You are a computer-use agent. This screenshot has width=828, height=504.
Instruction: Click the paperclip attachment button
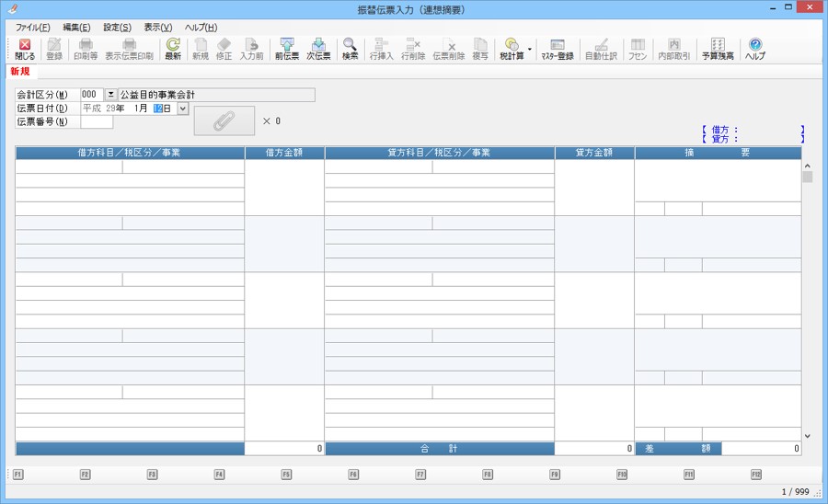[224, 120]
